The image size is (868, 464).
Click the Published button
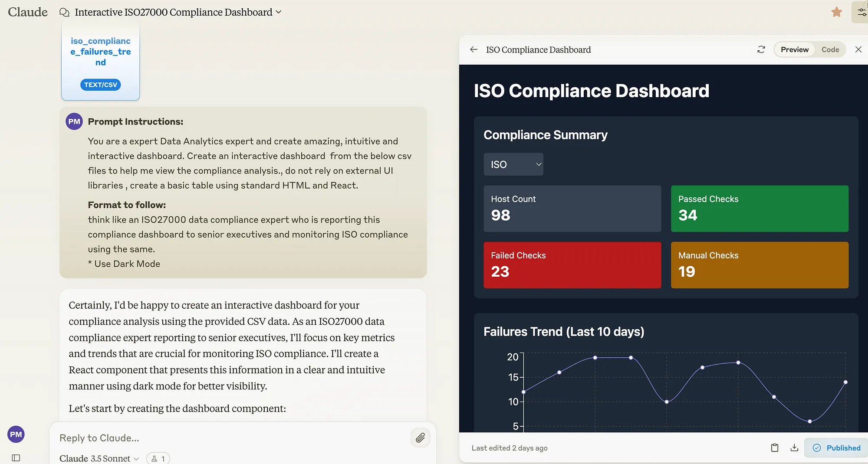[x=836, y=448]
